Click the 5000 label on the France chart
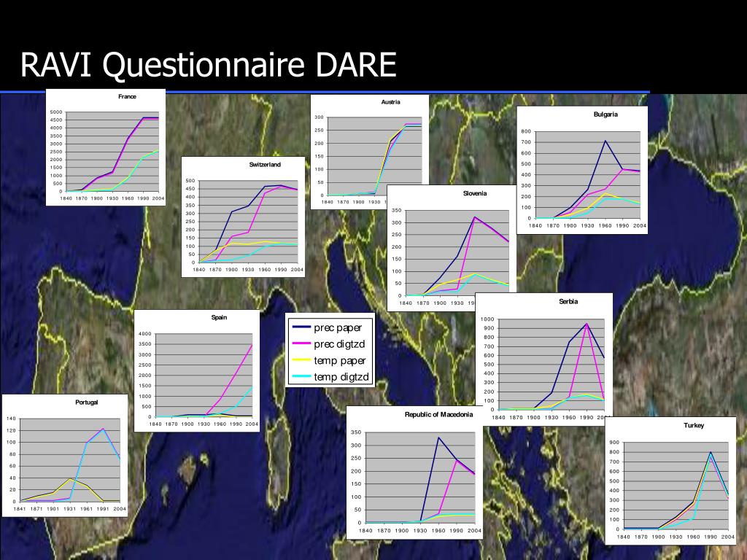This screenshot has height=560, width=747. (x=56, y=112)
